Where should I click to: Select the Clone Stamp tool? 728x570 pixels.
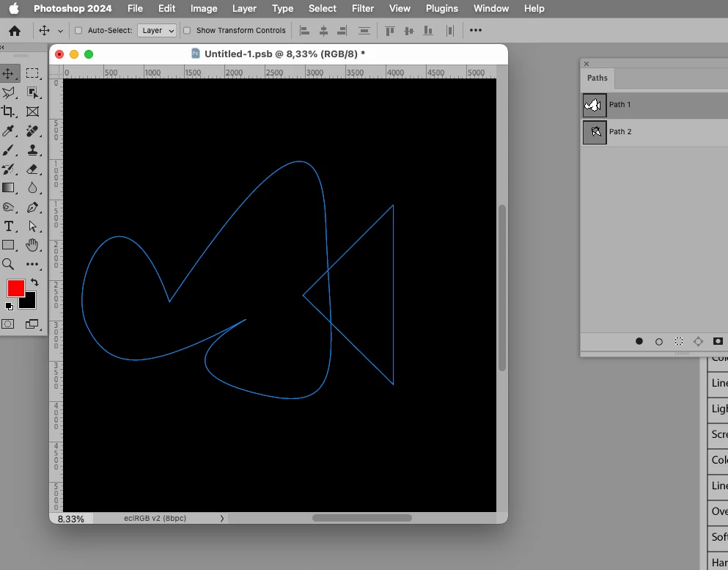(x=32, y=150)
